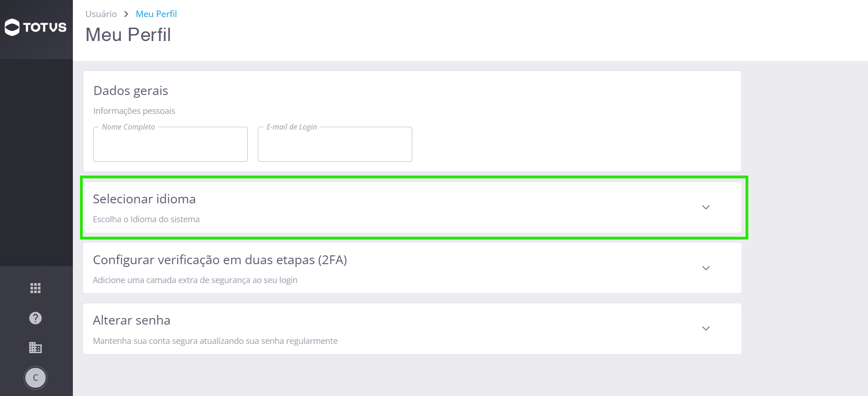Click 'Escolha o Idioma do sistema' text
This screenshot has width=868, height=396.
coord(146,219)
